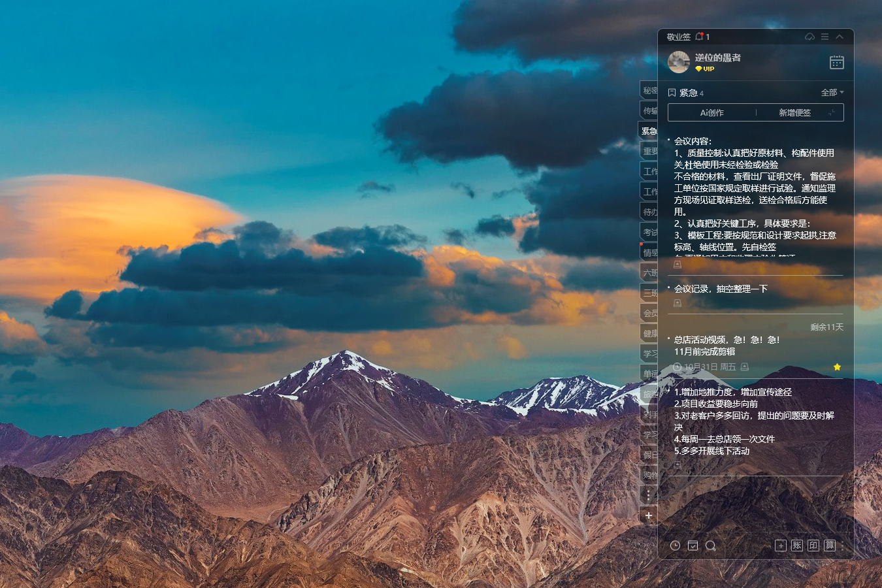This screenshot has height=588, width=882.
Task: Collapse the 敬业签 panel with up chevron
Action: tap(840, 37)
